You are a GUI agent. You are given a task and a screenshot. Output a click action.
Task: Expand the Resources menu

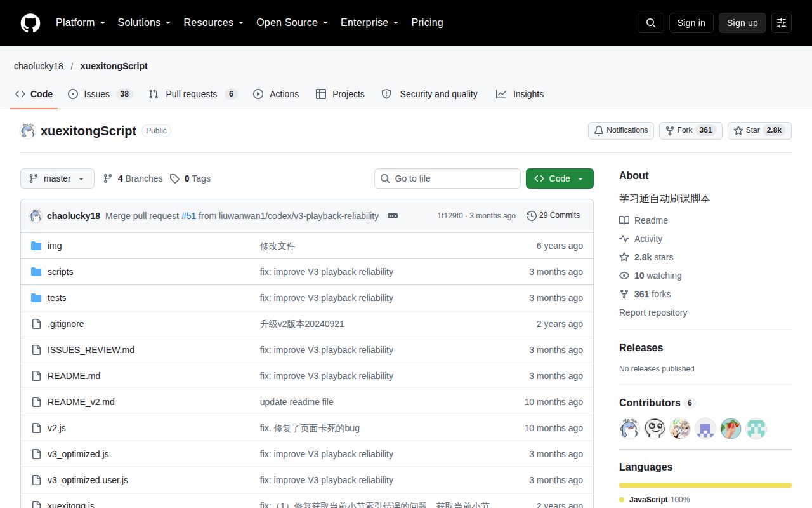point(214,23)
